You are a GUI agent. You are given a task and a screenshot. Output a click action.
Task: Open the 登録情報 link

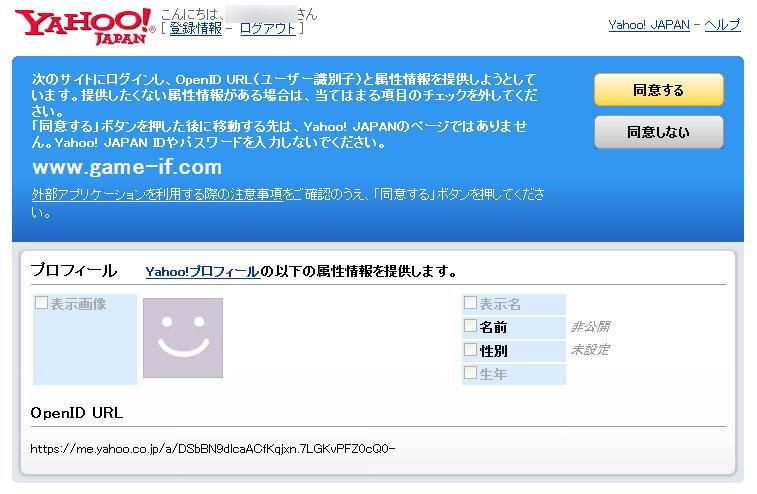click(196, 28)
